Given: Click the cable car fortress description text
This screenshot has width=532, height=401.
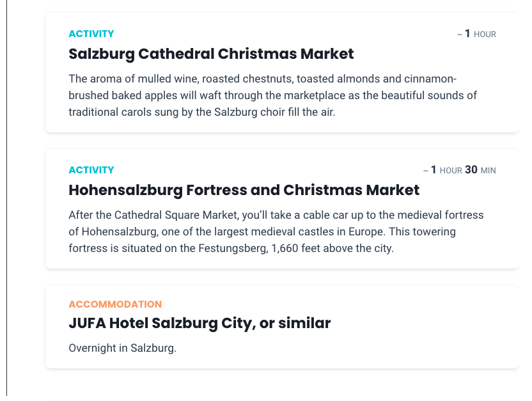Looking at the screenshot, I should click(276, 232).
